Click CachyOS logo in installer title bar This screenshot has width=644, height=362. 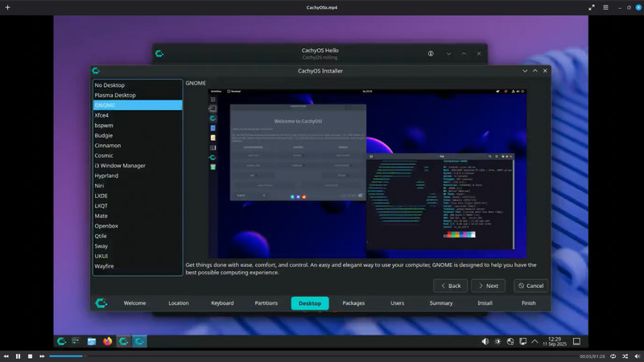(x=96, y=71)
